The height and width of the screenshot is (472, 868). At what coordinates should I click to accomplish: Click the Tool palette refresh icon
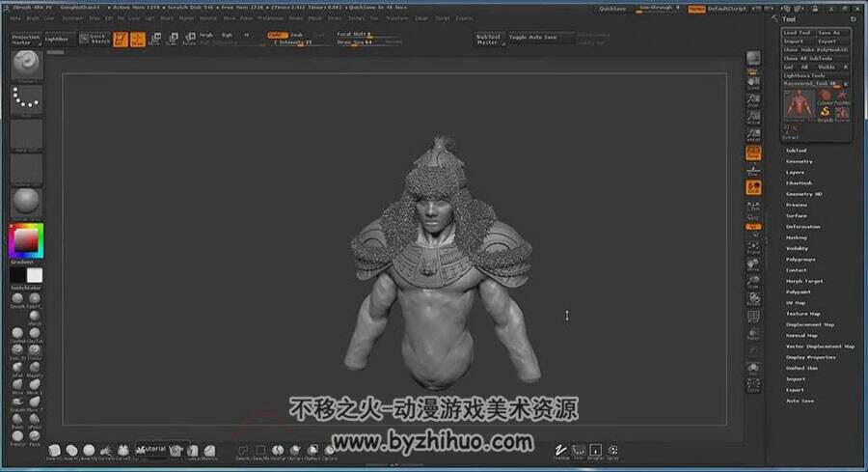click(x=854, y=19)
